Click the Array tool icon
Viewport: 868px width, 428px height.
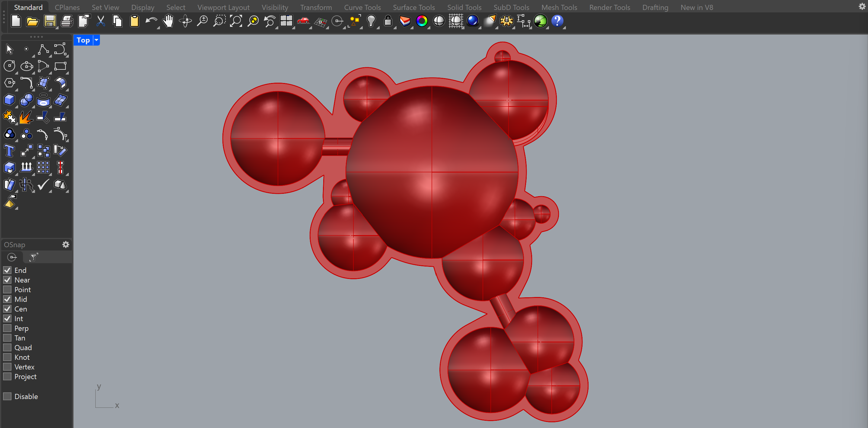point(43,168)
